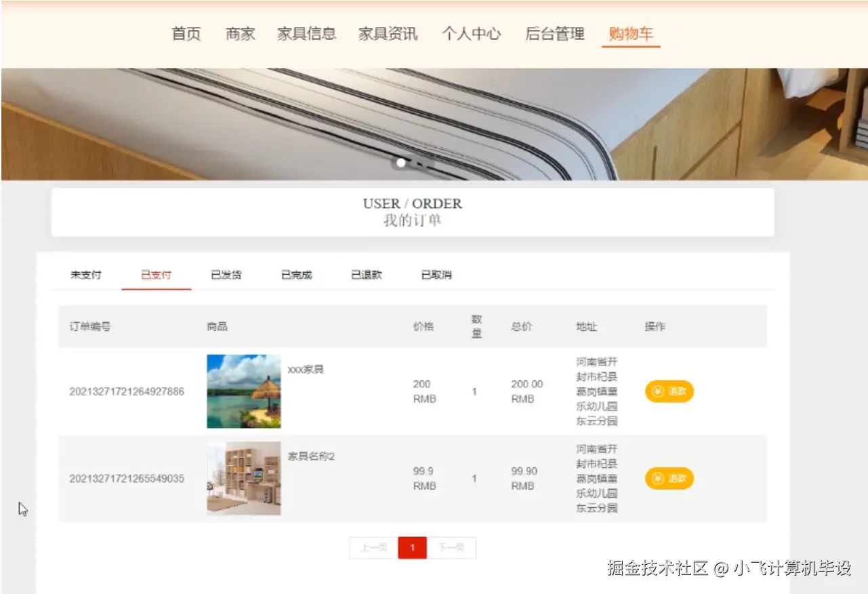Click 下一页 in the pagination bar
This screenshot has height=594, width=868.
(451, 548)
